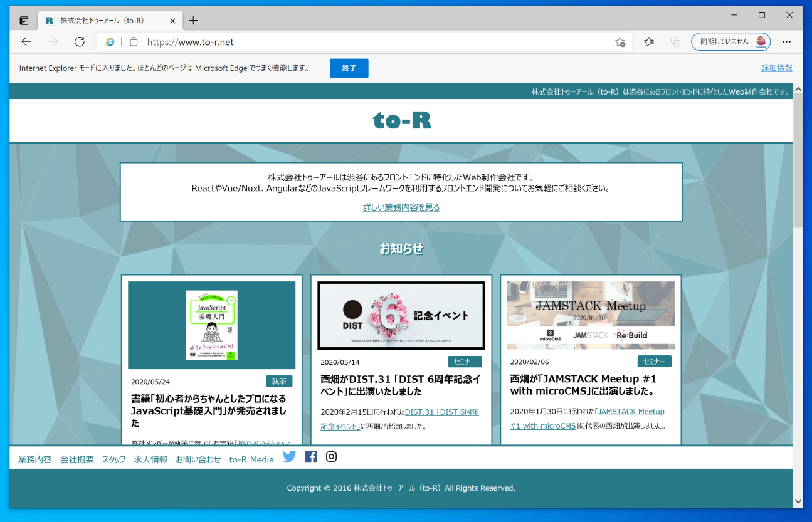
Task: Open a new tab with the plus button
Action: (192, 19)
